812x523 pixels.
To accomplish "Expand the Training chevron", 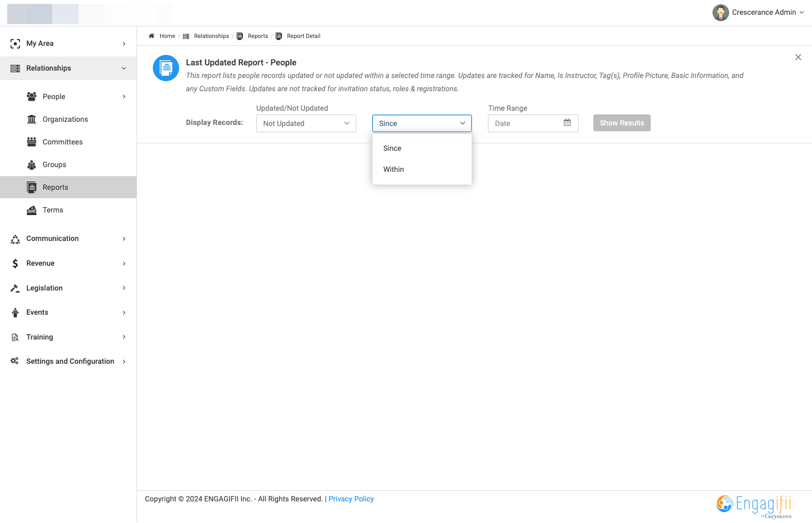I will pos(124,337).
